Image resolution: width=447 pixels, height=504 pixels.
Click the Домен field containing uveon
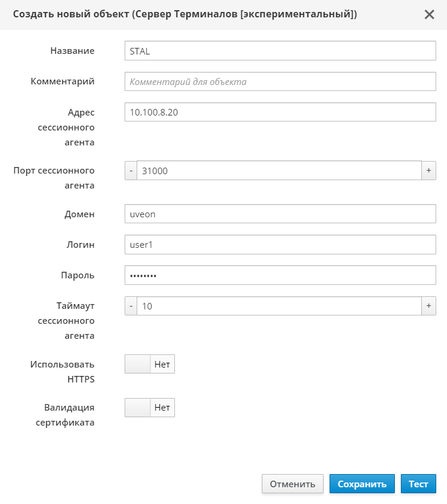point(280,214)
